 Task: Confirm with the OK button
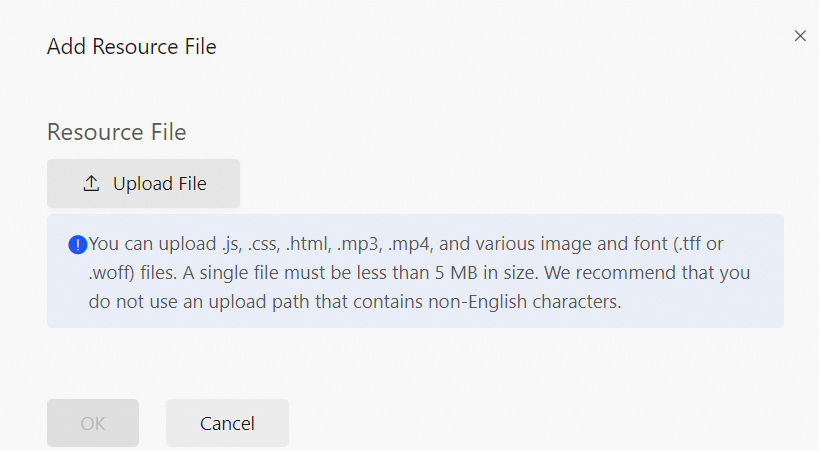click(x=93, y=423)
